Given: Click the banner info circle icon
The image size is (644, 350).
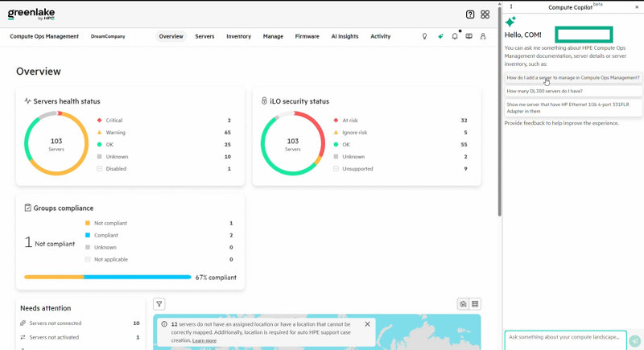Looking at the screenshot, I should coord(164,324).
